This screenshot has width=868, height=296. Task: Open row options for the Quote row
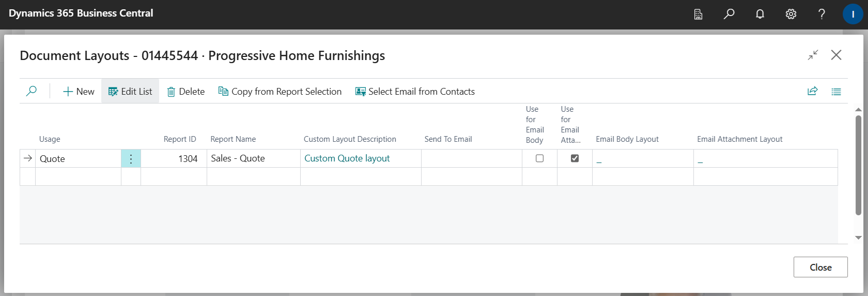click(131, 158)
